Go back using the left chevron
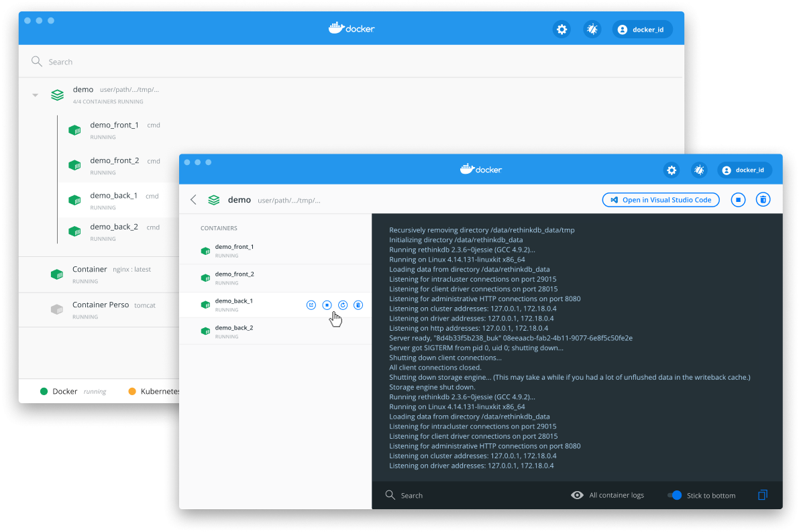799x532 pixels. (194, 200)
